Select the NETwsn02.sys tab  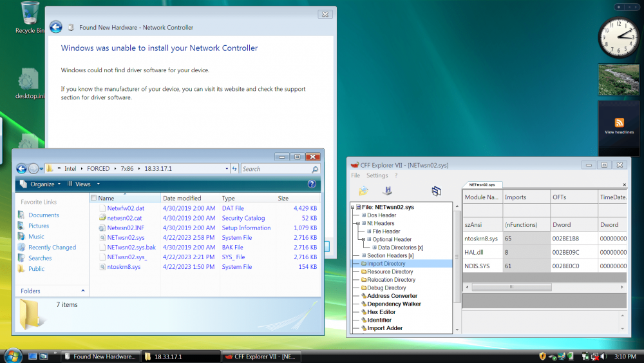pyautogui.click(x=482, y=184)
